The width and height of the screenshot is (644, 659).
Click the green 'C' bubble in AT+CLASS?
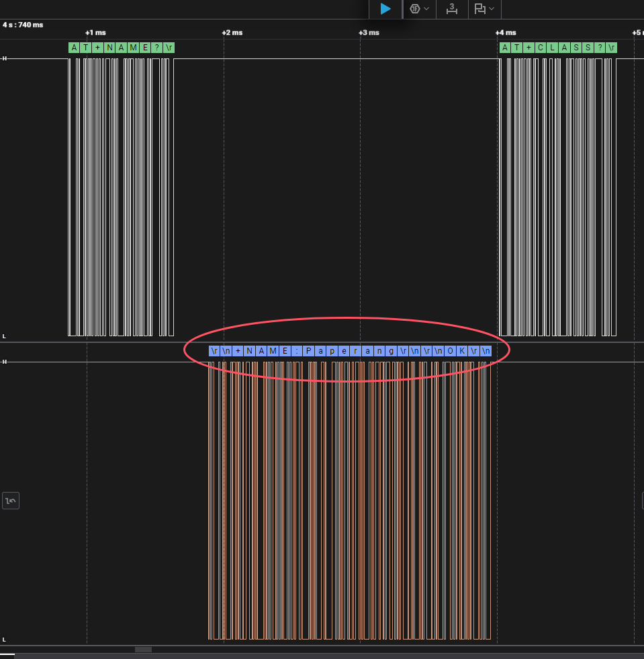541,48
